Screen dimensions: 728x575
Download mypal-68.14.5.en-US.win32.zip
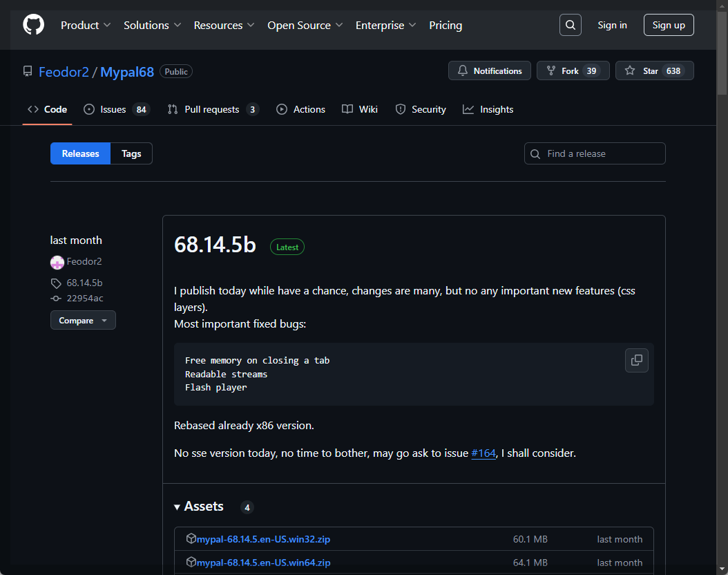point(263,539)
